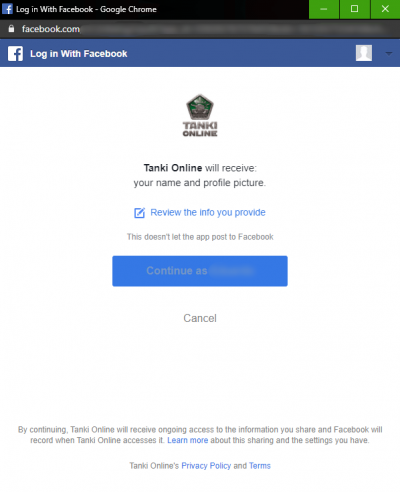Click the Facebook logo in the blue header
Viewport: 400px width, 492px height.
point(15,54)
